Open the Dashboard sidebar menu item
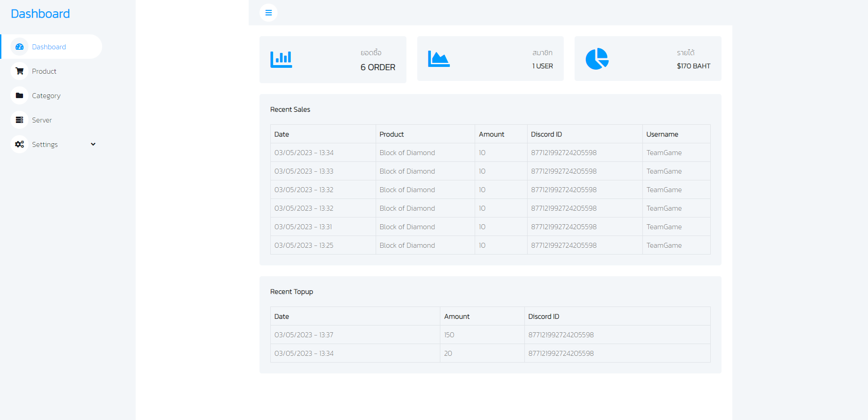 click(x=51, y=47)
